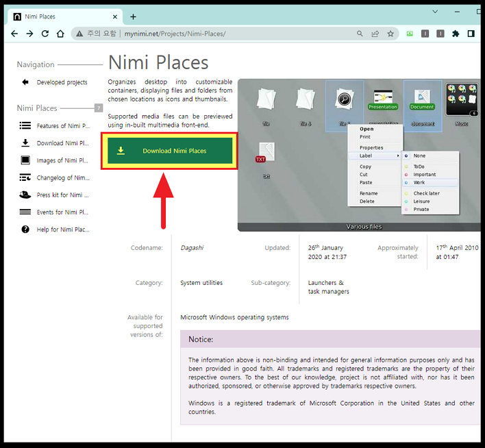Viewport: 485px width, 448px height.
Task: Click the Open entry in the screenshot context menu
Action: [366, 129]
